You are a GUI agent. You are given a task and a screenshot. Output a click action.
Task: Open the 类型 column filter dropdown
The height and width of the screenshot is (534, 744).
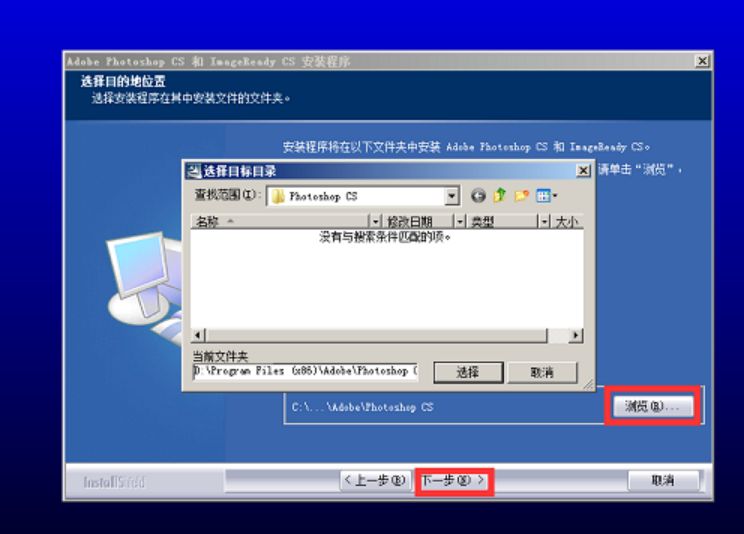(x=544, y=221)
